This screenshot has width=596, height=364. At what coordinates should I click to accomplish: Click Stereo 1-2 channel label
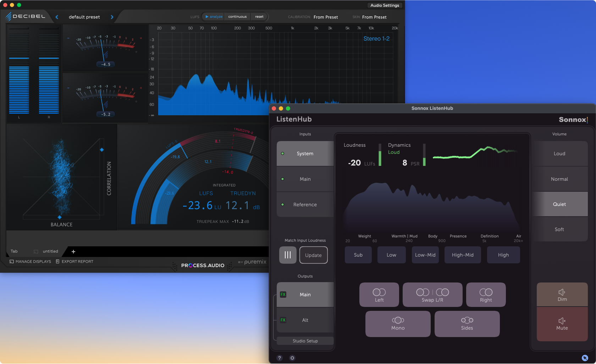pyautogui.click(x=376, y=39)
